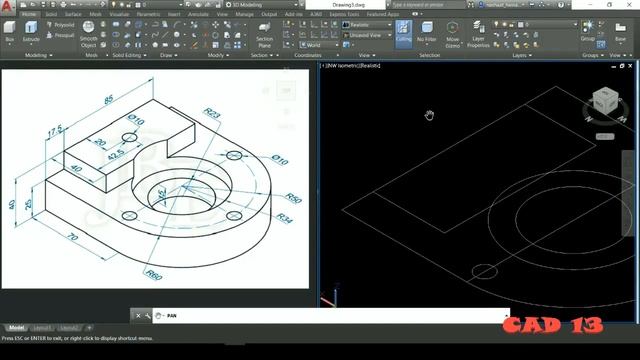This screenshot has width=640, height=360.
Task: Switch to the Parametric ribbon tab
Action: tap(148, 14)
